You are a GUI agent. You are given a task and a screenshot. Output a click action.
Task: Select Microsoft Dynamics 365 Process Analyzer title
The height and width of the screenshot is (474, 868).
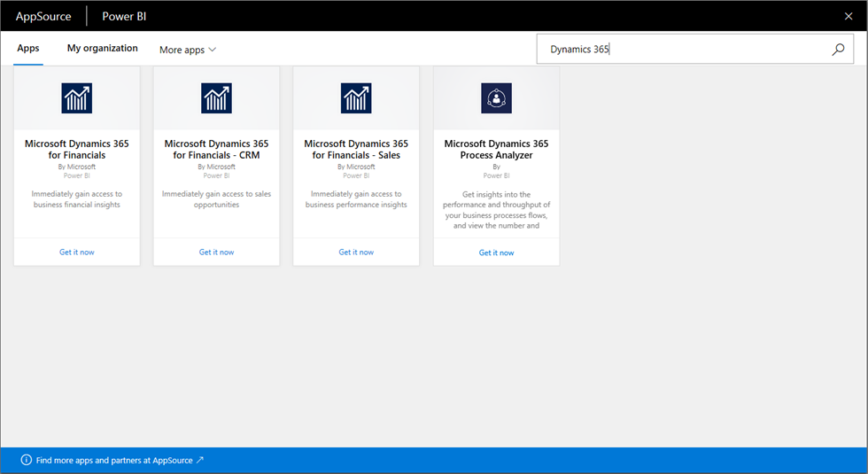[x=496, y=149]
